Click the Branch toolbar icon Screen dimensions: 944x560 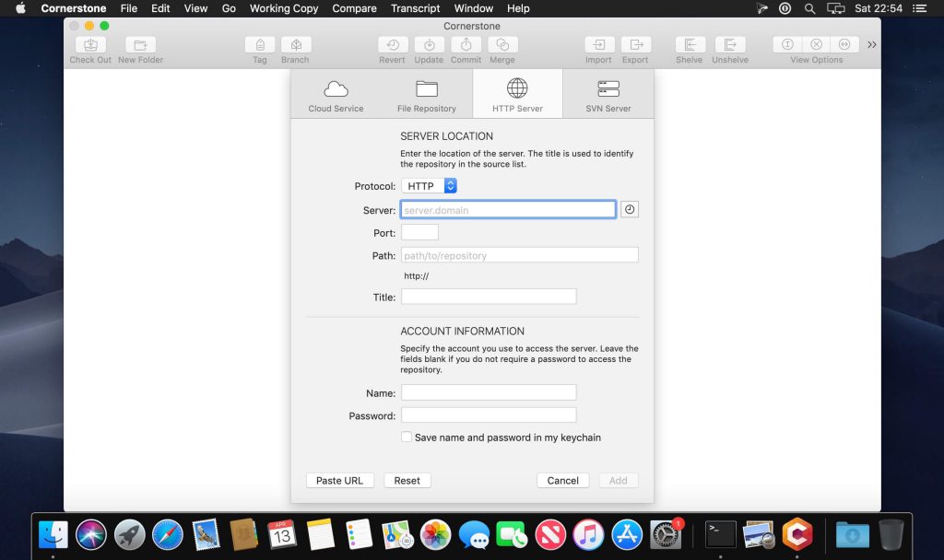click(295, 45)
